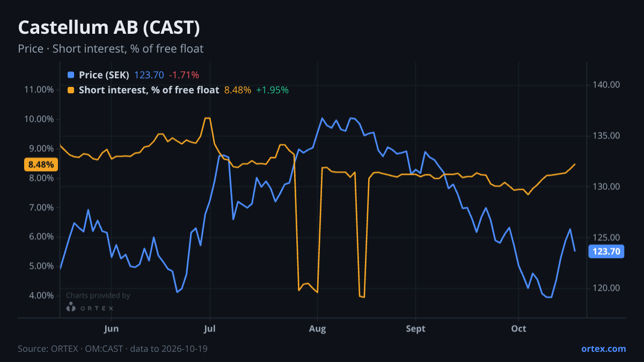The width and height of the screenshot is (644, 362).
Task: Click the 130.00 right axis label
Action: pyautogui.click(x=606, y=187)
